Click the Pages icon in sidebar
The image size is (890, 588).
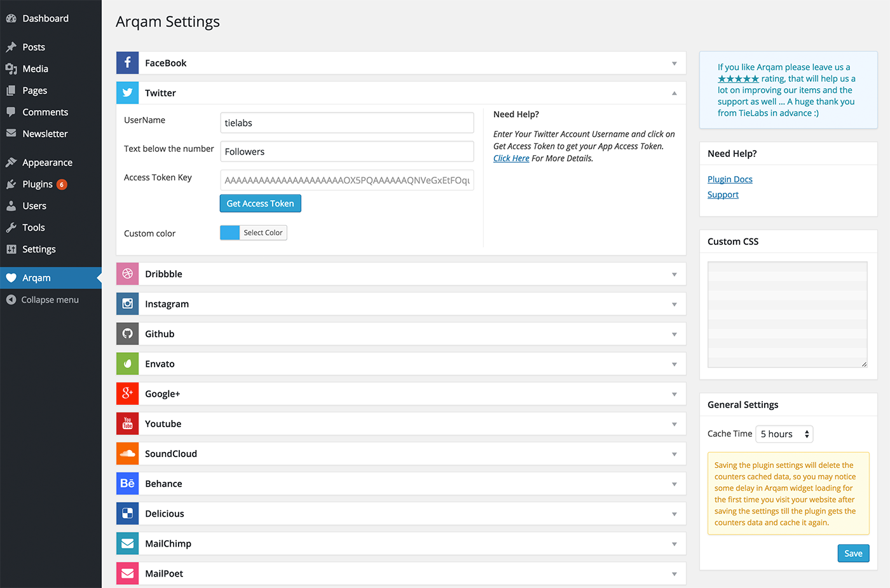[11, 90]
